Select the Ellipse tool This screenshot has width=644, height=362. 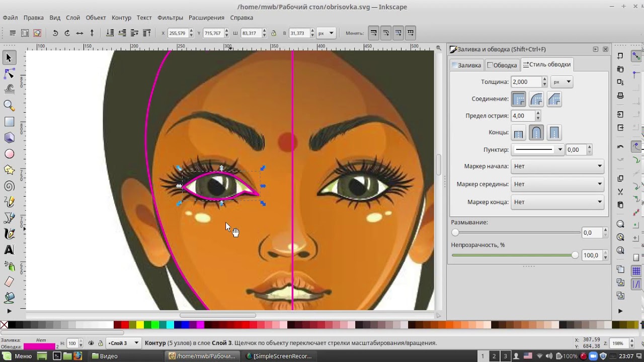click(x=9, y=154)
